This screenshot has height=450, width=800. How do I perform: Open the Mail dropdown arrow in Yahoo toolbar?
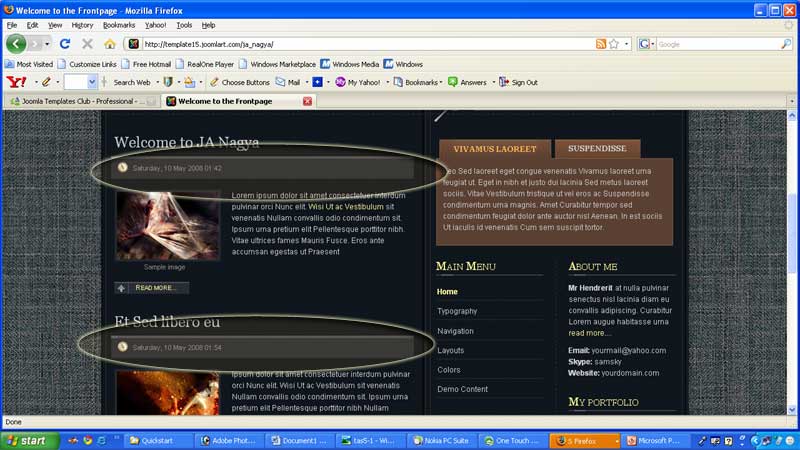point(307,82)
